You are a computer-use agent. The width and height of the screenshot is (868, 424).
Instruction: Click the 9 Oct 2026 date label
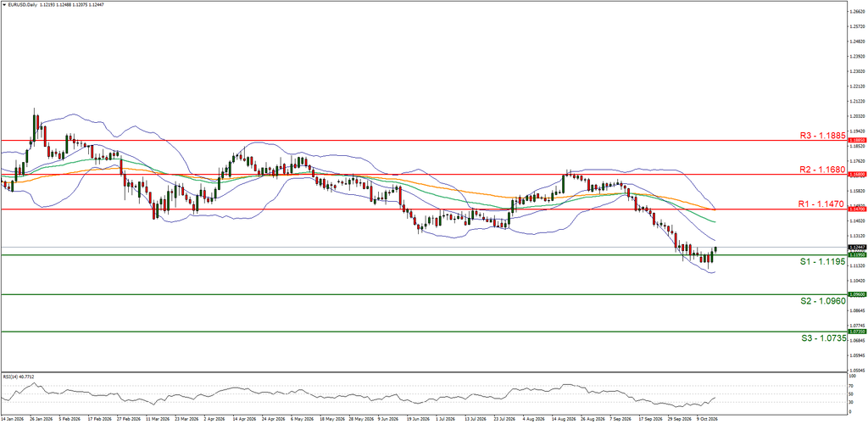click(x=709, y=420)
